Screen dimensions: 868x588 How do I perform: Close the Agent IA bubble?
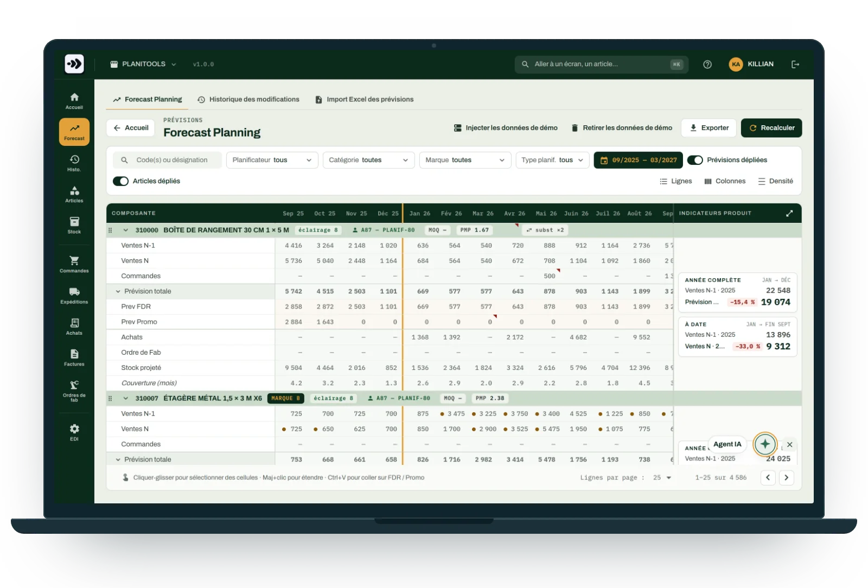(790, 444)
